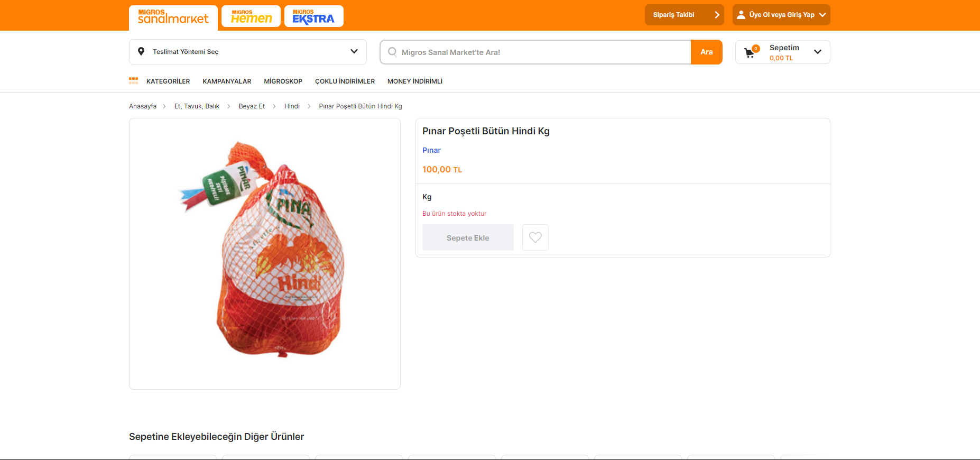Image resolution: width=980 pixels, height=460 pixels.
Task: Expand the Teslimat Yöntemi Seç dropdown
Action: 354,51
